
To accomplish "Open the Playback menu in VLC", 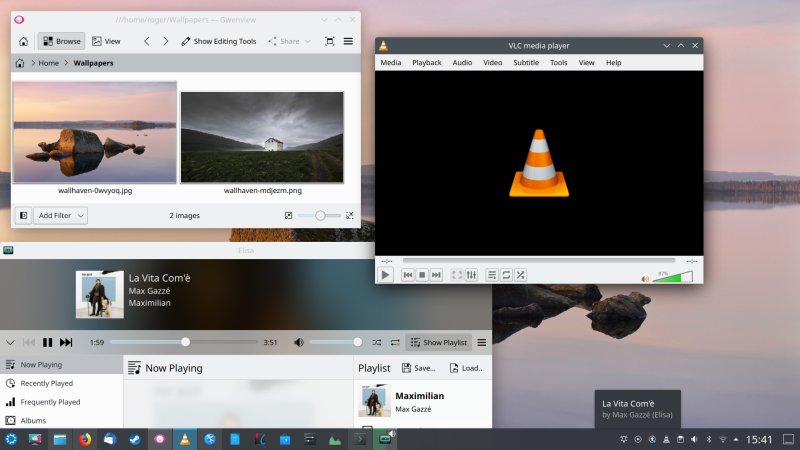I will pos(427,62).
